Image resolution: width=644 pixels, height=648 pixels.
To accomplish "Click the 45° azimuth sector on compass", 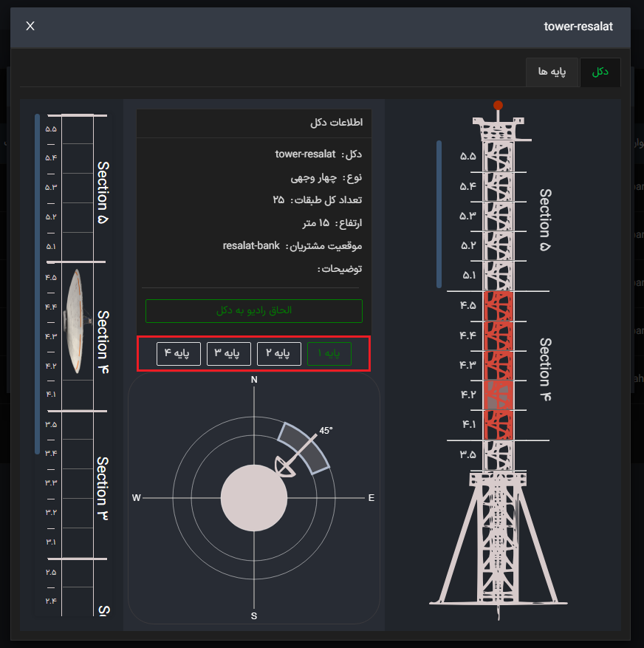I will click(x=304, y=448).
